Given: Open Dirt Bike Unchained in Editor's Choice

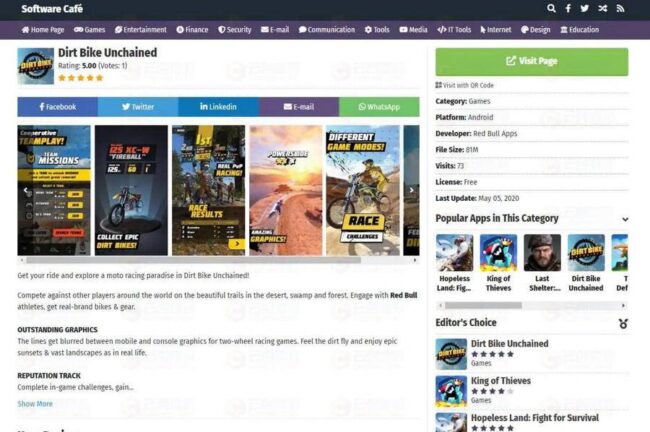Looking at the screenshot, I should click(509, 344).
